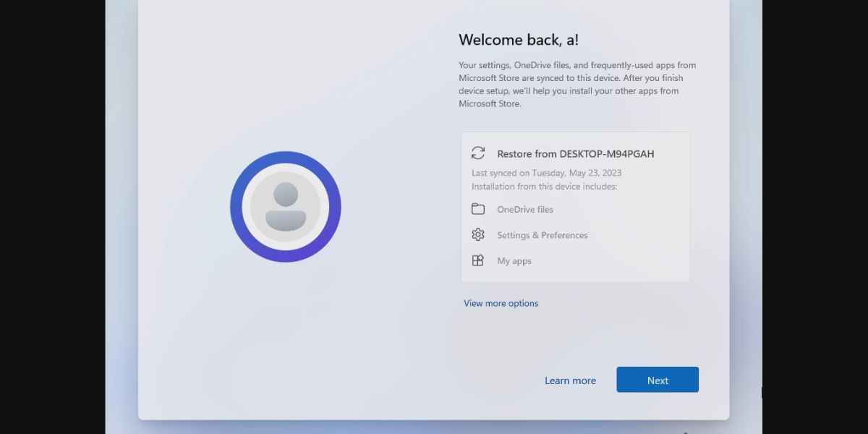Click the sync icon on the restore card
The height and width of the screenshot is (434, 868).
point(477,153)
